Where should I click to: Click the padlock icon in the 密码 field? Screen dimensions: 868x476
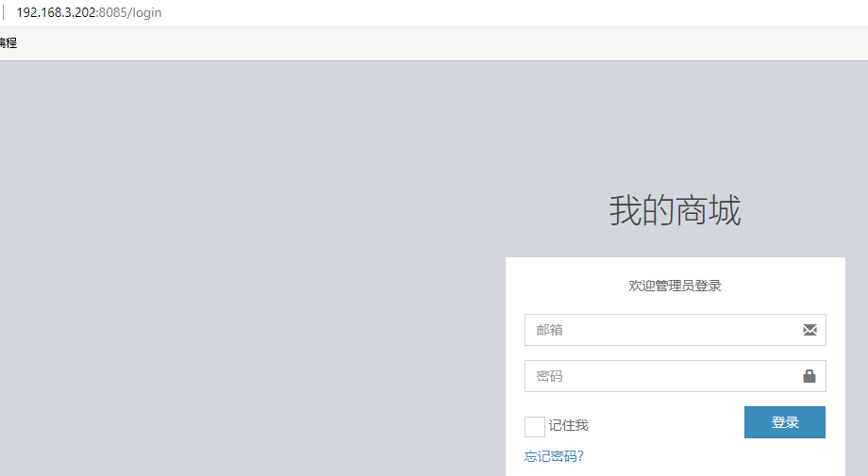pyautogui.click(x=810, y=376)
